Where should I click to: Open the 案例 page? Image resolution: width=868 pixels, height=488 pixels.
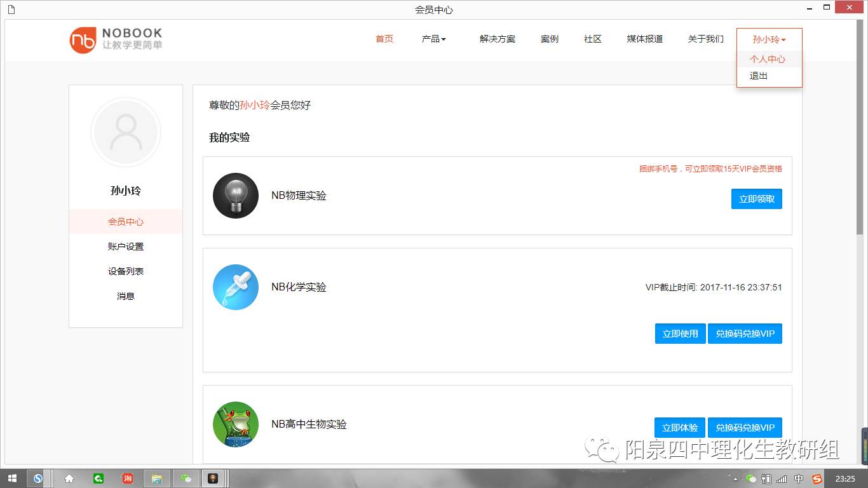[550, 39]
